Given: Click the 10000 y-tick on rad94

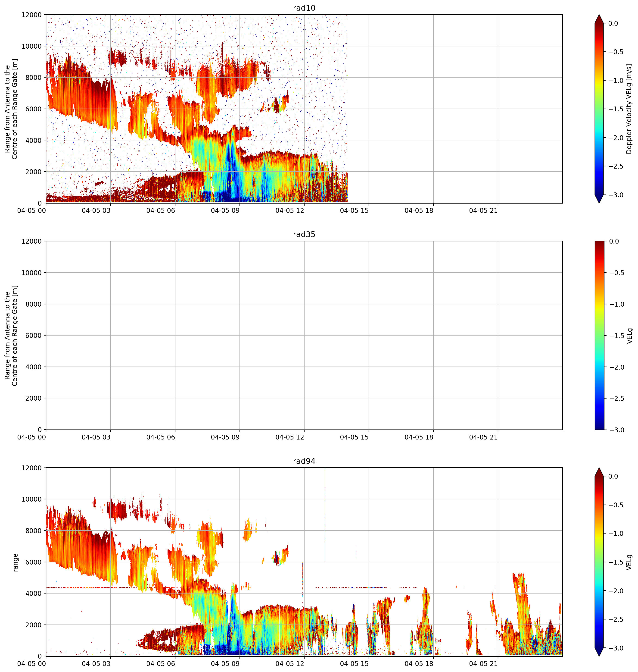Looking at the screenshot, I should 31,499.
